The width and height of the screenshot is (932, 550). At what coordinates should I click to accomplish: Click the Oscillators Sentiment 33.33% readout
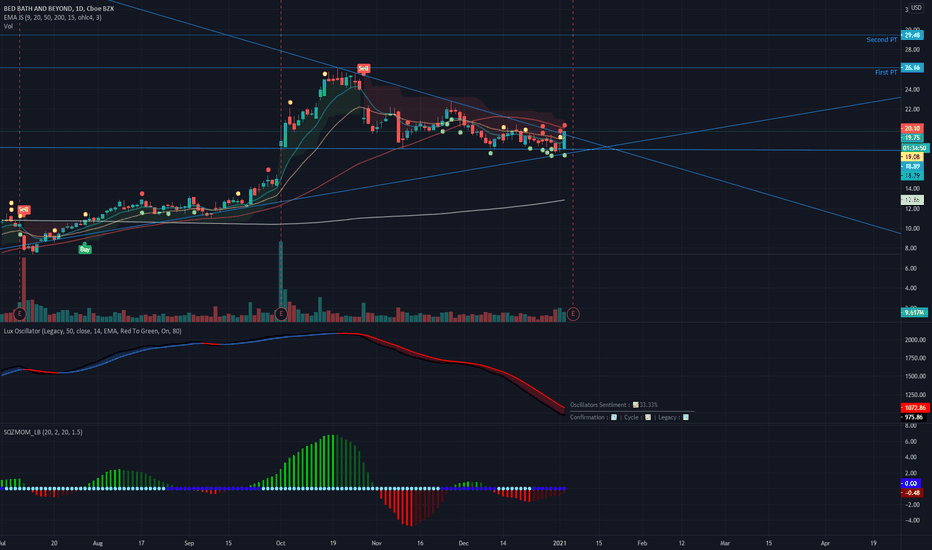pos(614,405)
